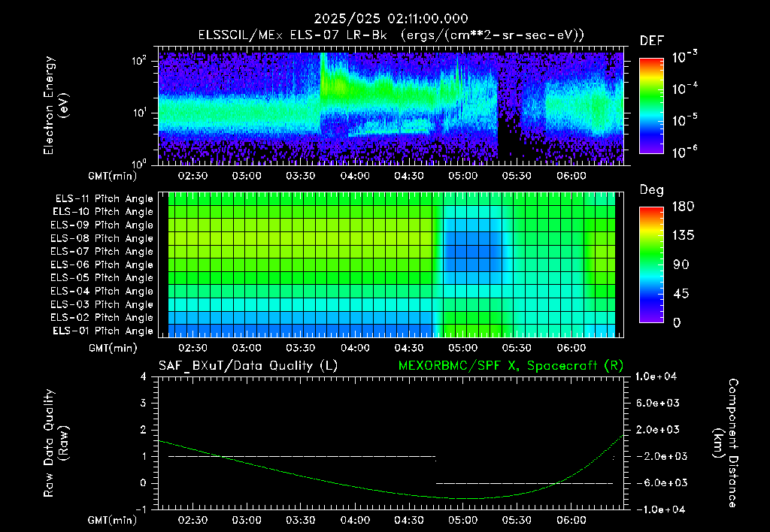Image resolution: width=770 pixels, height=532 pixels.
Task: Select the ELS-07 Pitch Angle row label
Action: coord(102,251)
